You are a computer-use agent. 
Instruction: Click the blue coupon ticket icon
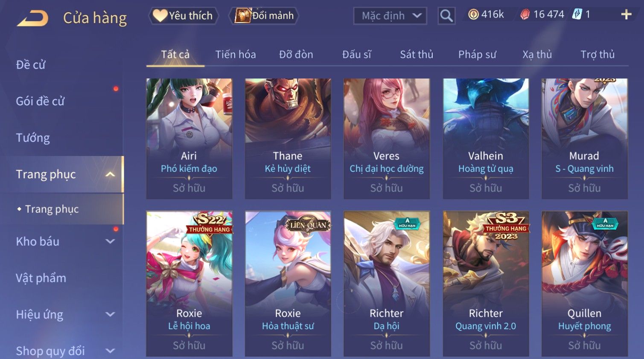[577, 14]
